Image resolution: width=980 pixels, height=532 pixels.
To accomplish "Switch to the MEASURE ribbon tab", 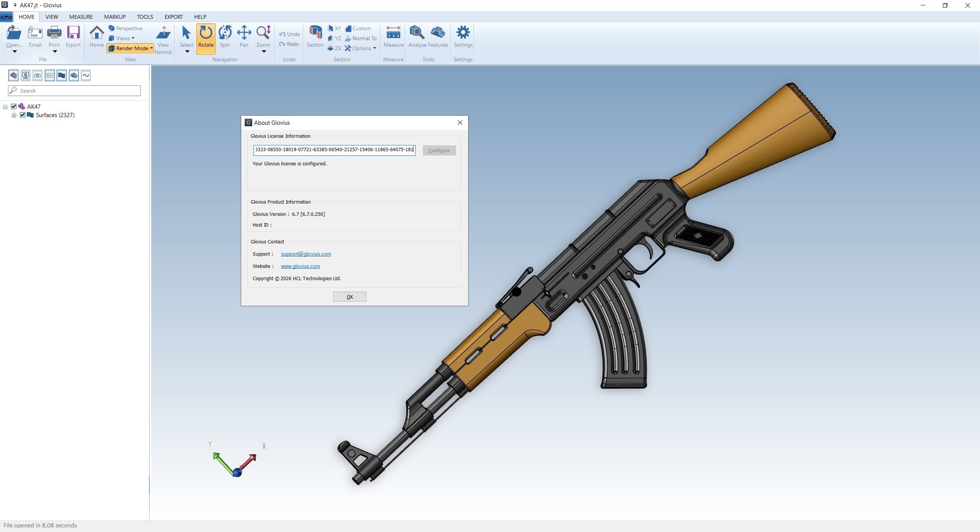I will pos(81,17).
